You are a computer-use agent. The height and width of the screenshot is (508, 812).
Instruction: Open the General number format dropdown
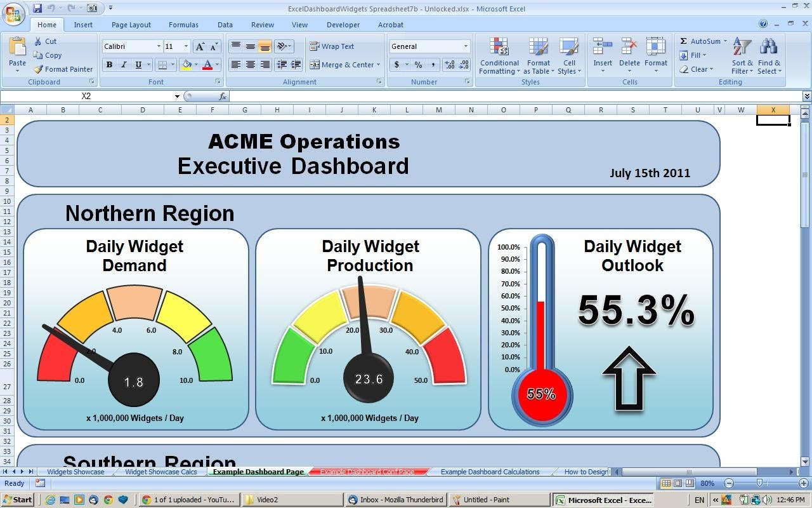pyautogui.click(x=466, y=46)
